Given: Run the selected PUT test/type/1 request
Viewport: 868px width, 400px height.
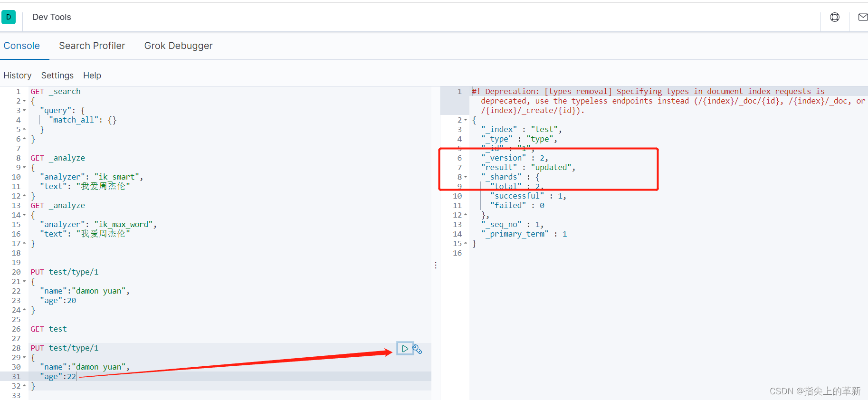Looking at the screenshot, I should (x=405, y=349).
